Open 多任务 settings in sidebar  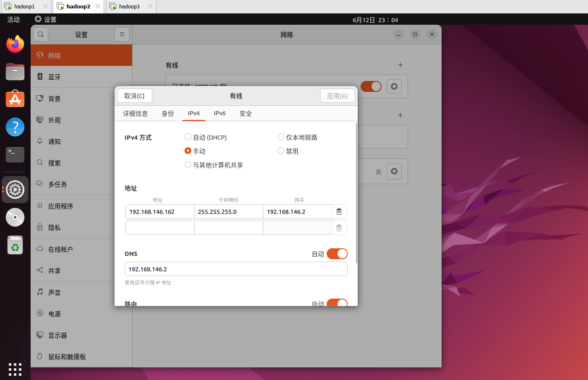(81, 184)
